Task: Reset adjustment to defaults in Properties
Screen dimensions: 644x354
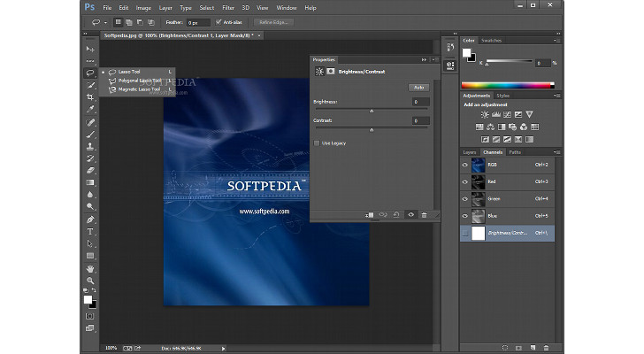Action: click(396, 215)
